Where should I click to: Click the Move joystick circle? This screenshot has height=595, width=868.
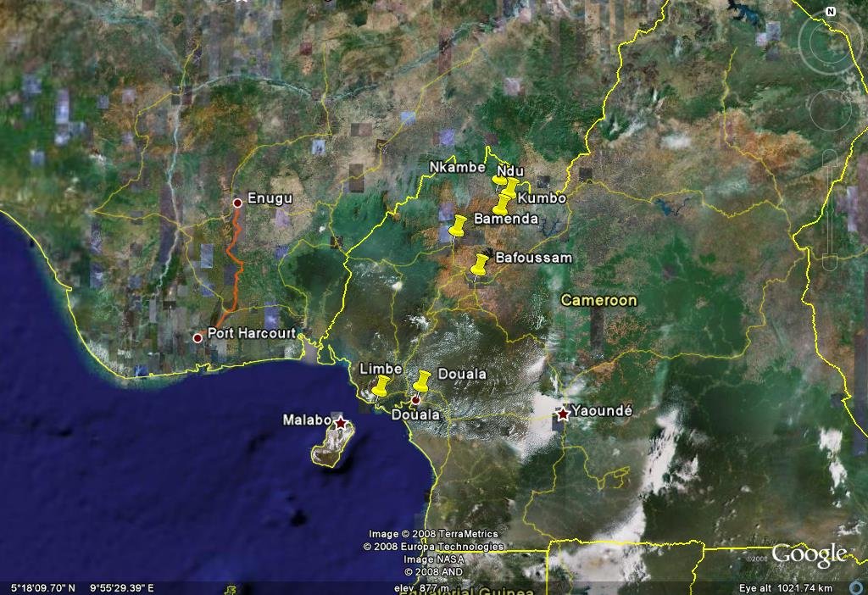pos(830,108)
